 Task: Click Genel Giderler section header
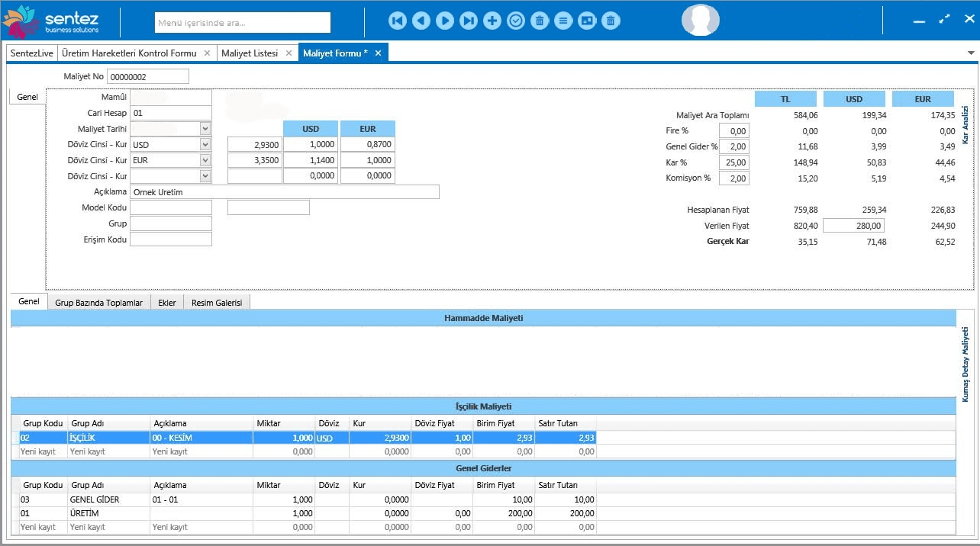483,468
